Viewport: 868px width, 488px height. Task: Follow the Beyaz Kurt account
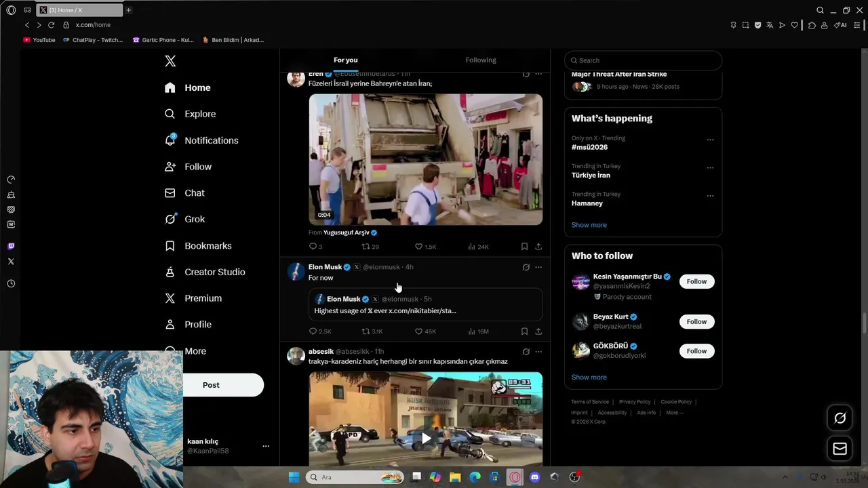point(696,321)
